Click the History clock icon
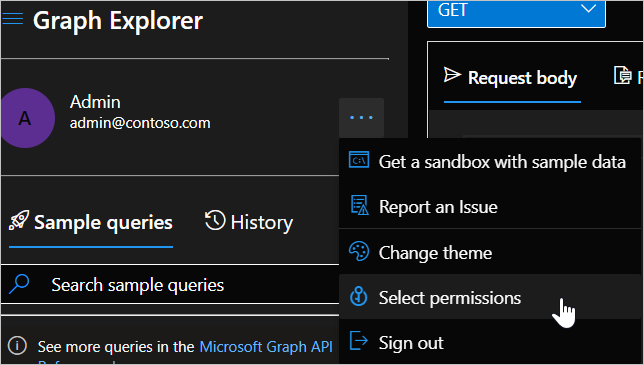Viewport: 644px width, 365px height. point(215,220)
